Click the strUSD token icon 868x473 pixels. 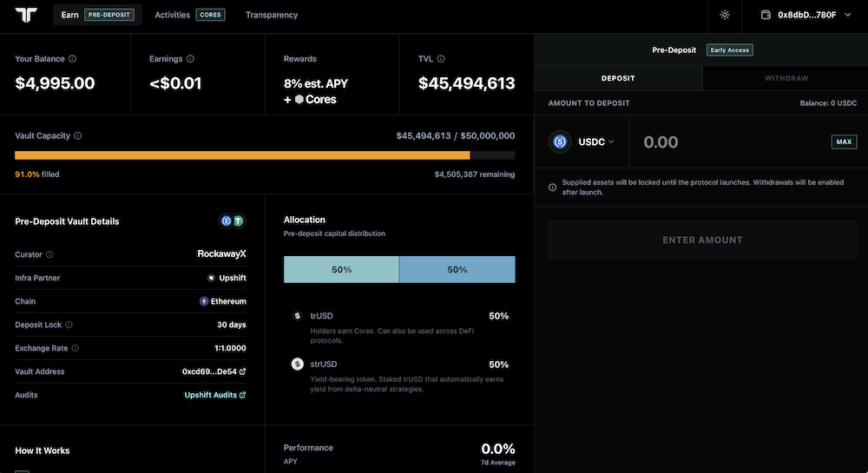297,364
